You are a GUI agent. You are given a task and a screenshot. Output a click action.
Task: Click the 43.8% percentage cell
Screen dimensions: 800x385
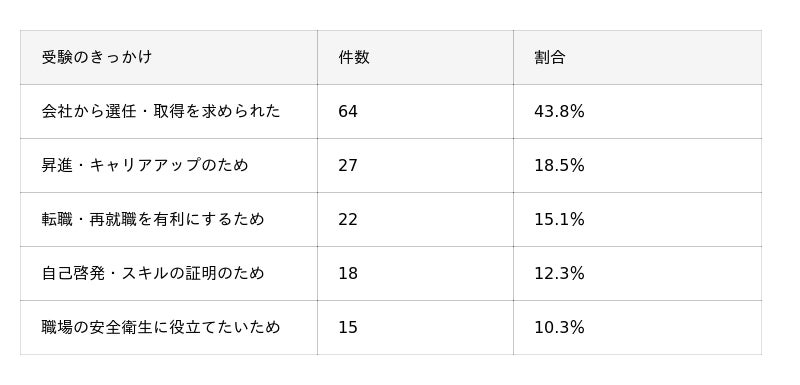(637, 111)
